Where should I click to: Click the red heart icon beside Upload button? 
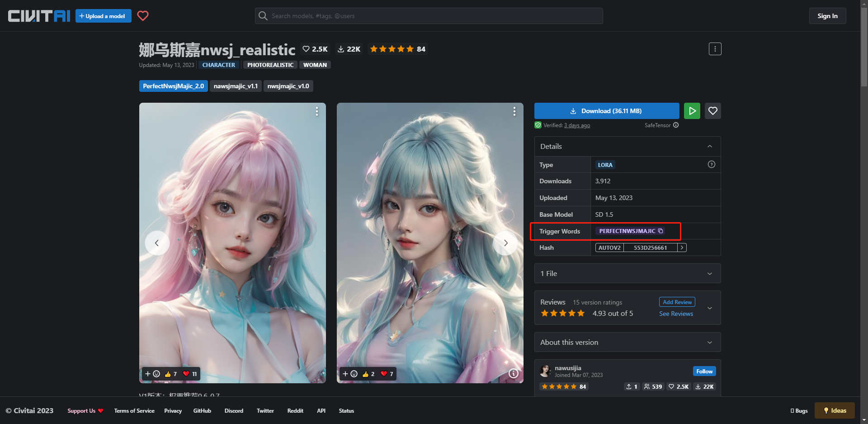[x=143, y=16]
